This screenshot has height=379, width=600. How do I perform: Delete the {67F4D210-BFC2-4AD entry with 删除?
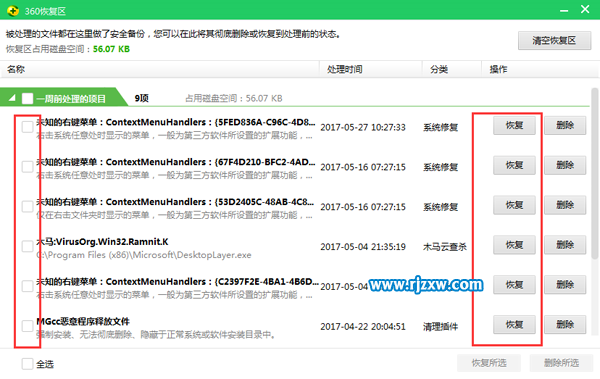tap(565, 165)
